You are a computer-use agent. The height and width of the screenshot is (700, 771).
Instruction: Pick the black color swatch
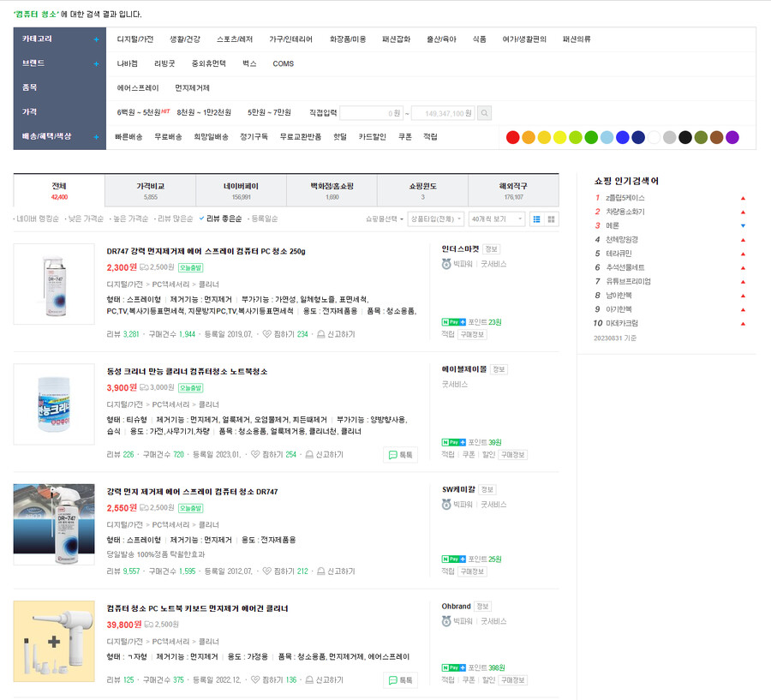coord(685,137)
